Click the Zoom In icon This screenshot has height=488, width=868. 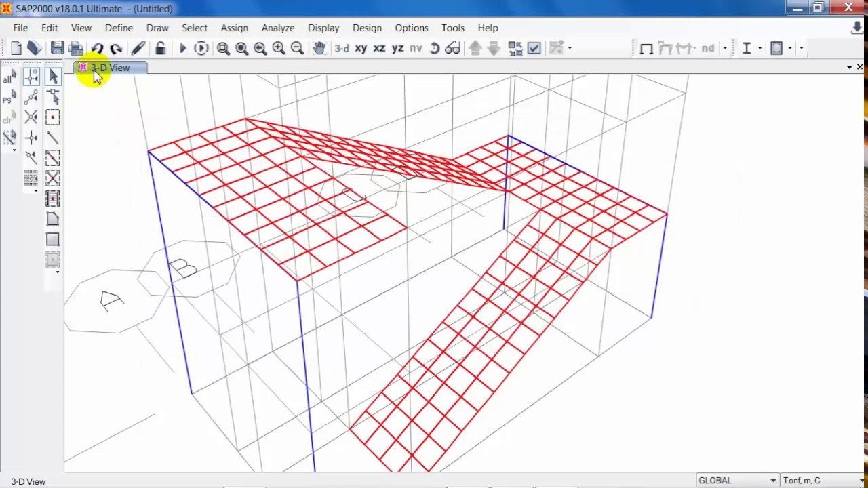[x=279, y=48]
